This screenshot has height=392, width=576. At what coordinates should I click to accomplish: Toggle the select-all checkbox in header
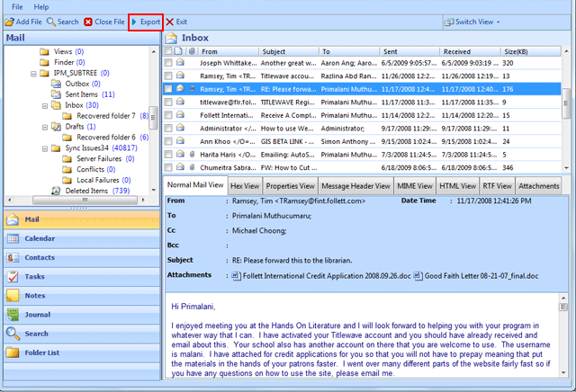(x=168, y=51)
